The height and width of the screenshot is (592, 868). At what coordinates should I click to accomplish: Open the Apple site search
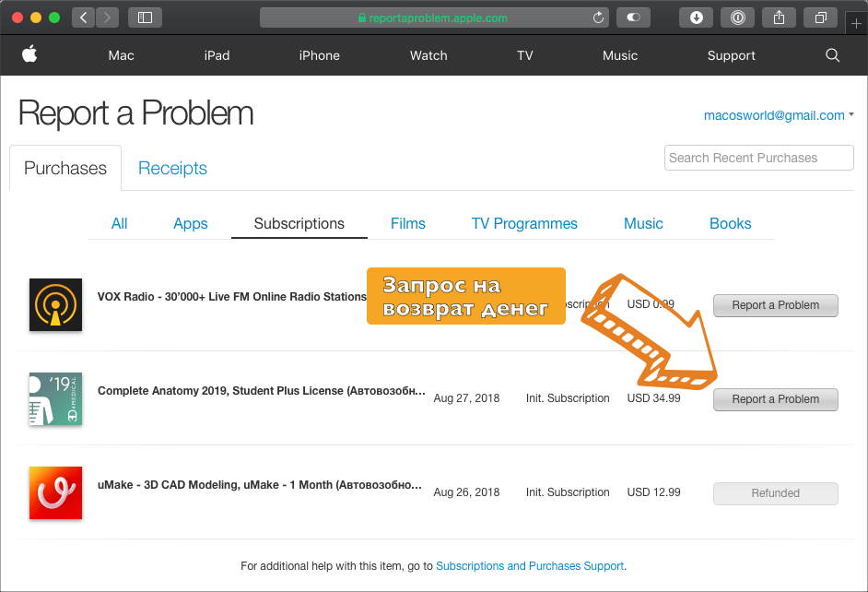click(x=833, y=54)
